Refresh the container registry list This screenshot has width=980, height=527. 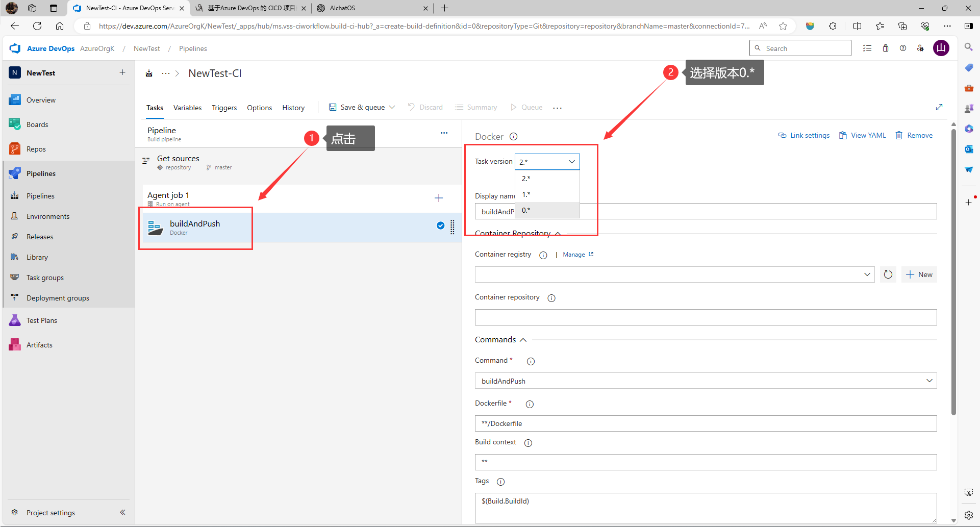[888, 274]
